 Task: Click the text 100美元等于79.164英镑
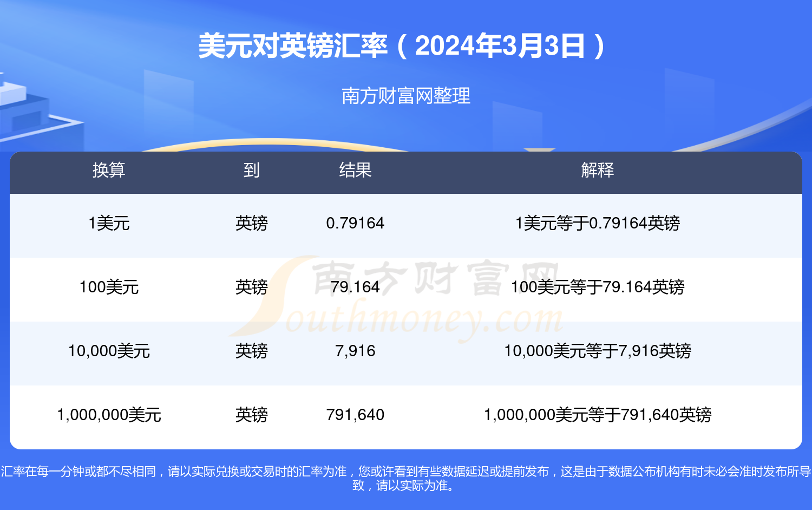598,287
